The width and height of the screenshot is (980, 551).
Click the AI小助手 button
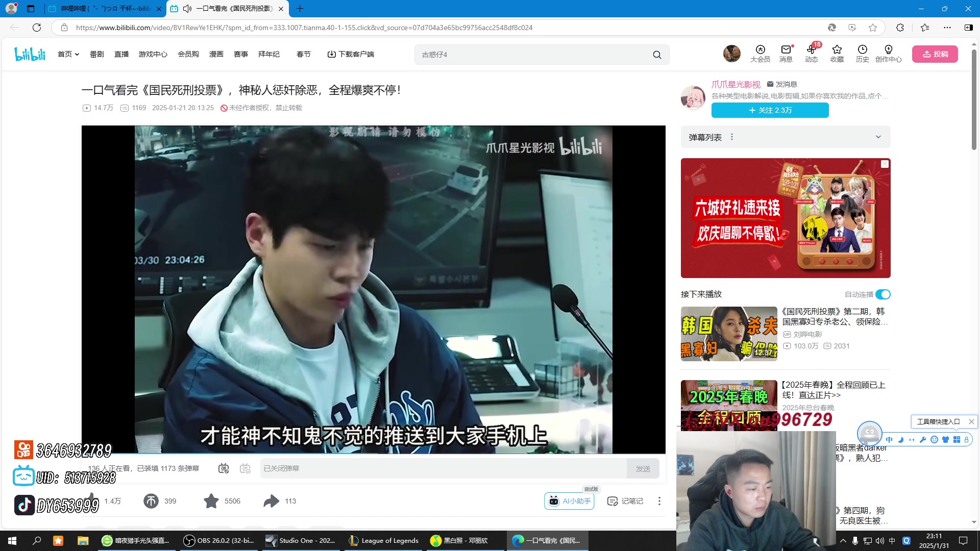[x=570, y=501]
